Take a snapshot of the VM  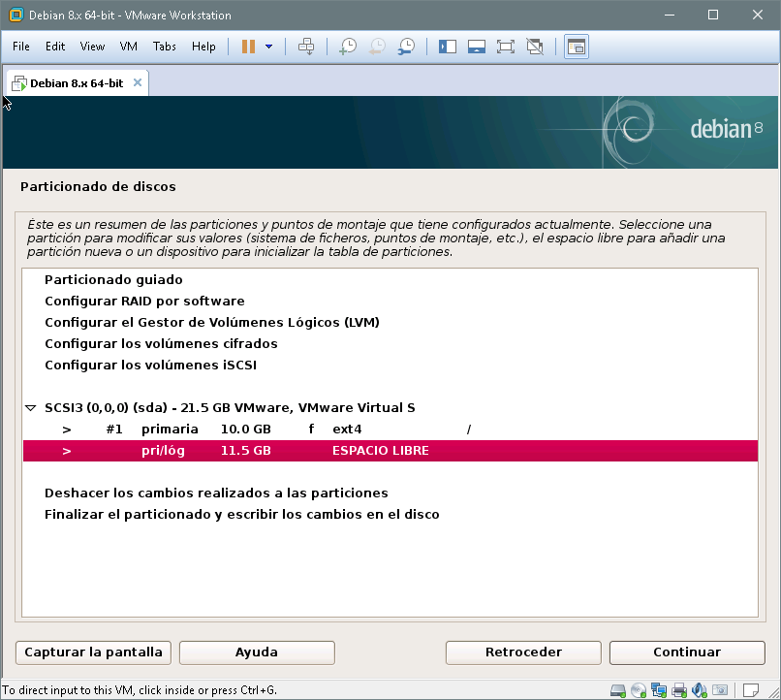click(x=347, y=47)
